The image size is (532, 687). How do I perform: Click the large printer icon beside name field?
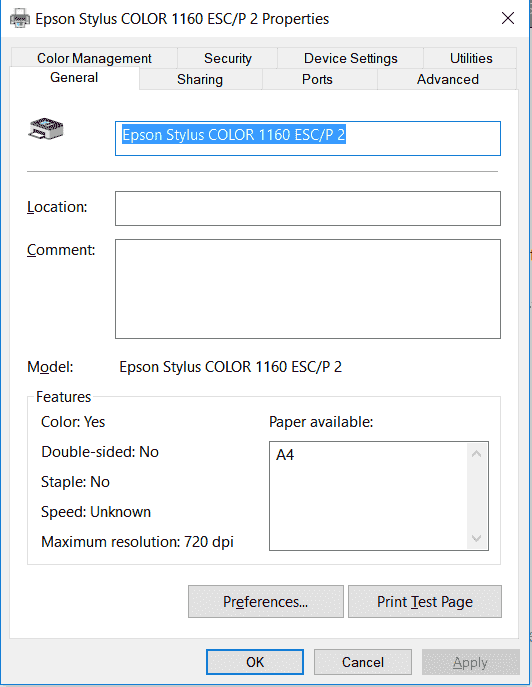pos(46,128)
